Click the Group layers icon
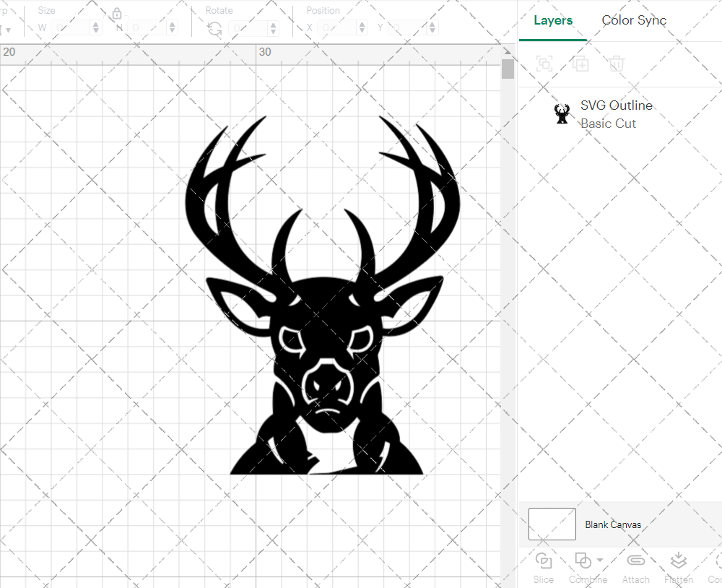The height and width of the screenshot is (588, 722). [x=544, y=64]
